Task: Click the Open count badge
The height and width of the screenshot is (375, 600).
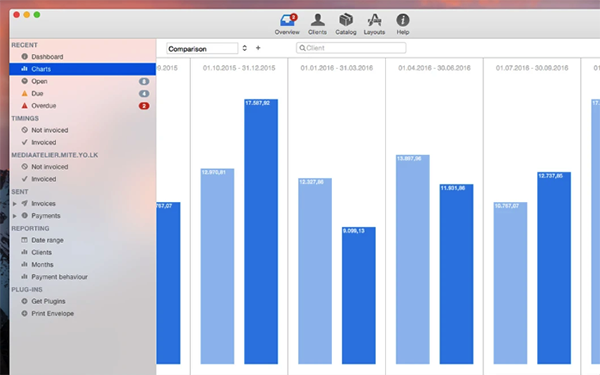Action: pos(144,82)
